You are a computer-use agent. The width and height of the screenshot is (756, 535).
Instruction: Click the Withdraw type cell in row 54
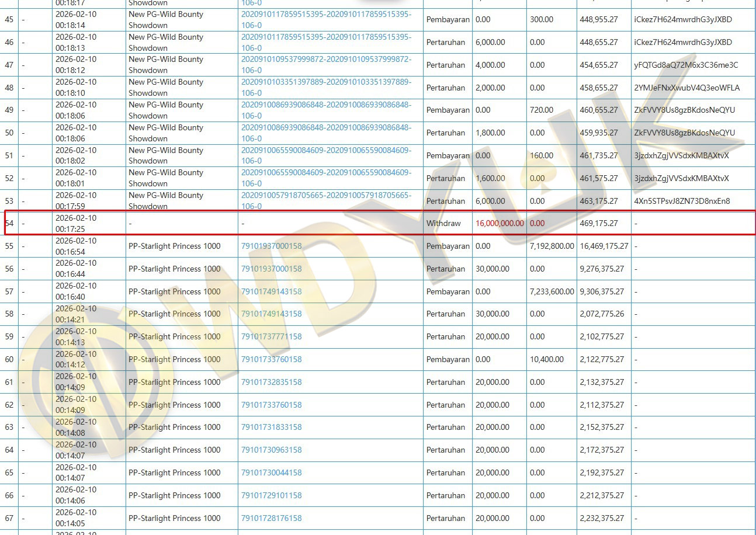443,223
